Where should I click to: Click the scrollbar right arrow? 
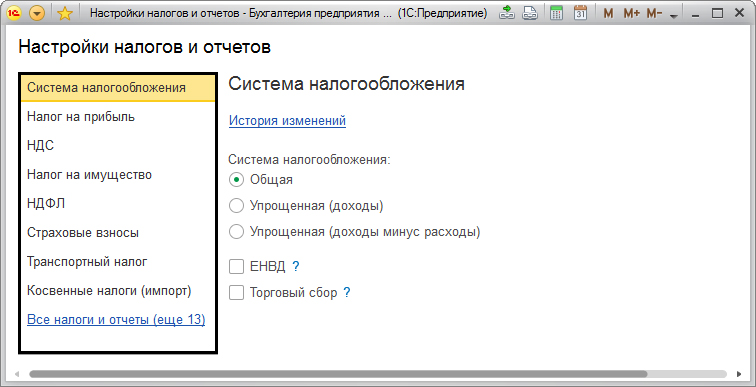(739, 374)
